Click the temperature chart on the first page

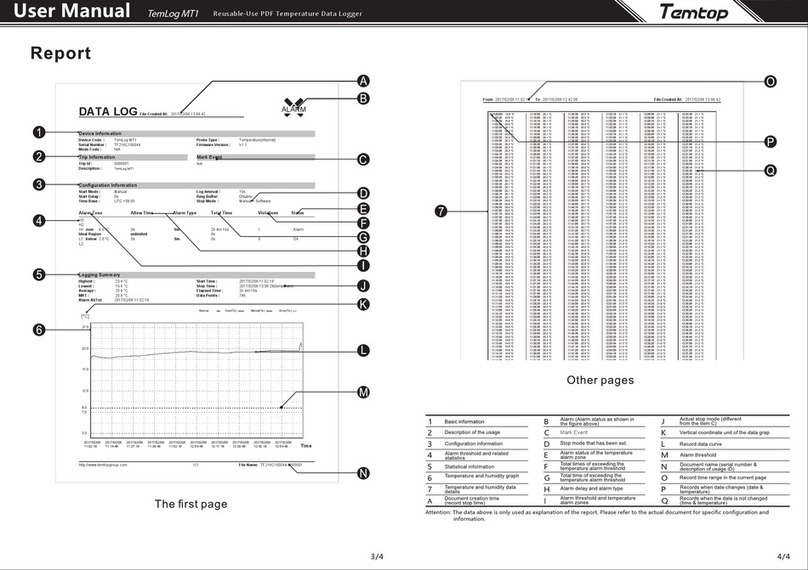coord(196,380)
